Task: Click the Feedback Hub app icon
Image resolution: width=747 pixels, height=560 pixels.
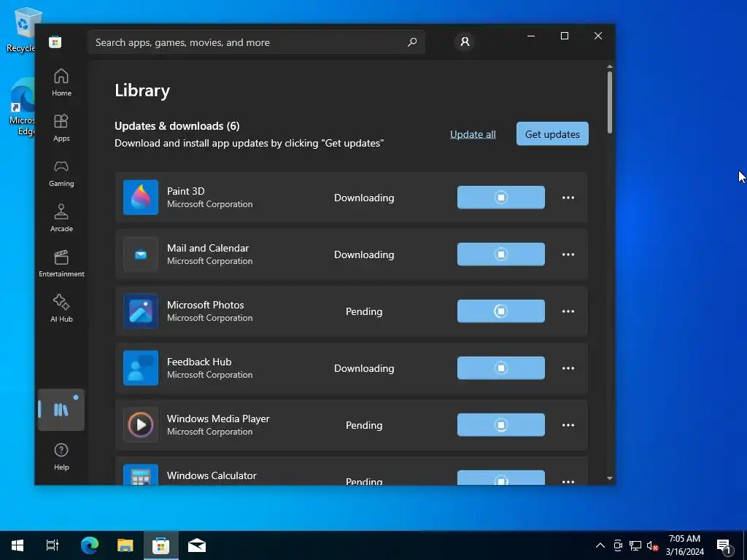Action: click(141, 368)
